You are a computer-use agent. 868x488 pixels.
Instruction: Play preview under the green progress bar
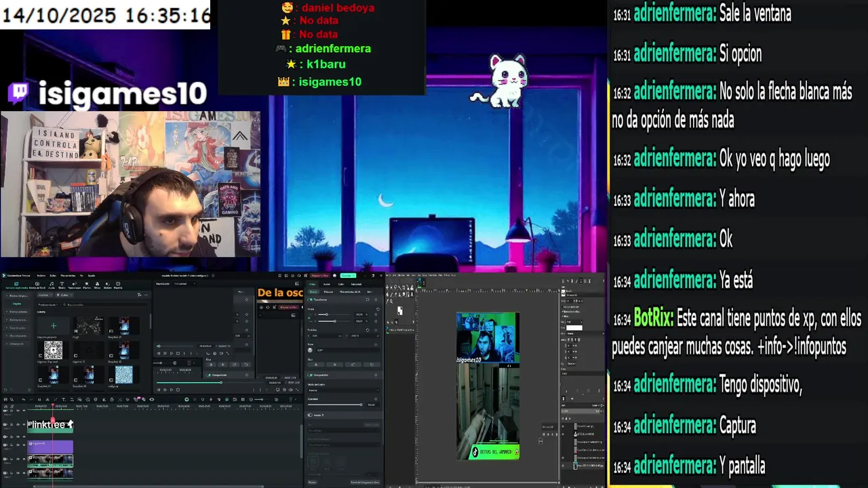[172, 390]
